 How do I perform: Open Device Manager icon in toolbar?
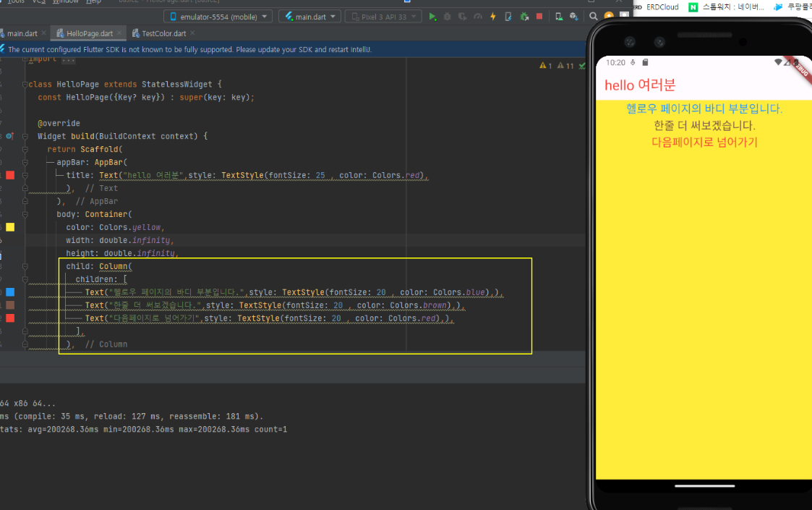[x=559, y=17]
